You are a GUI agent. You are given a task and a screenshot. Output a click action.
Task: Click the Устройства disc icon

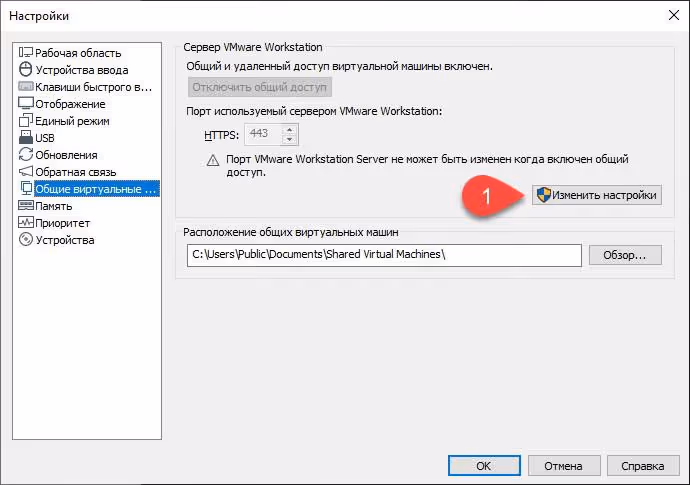click(x=26, y=239)
